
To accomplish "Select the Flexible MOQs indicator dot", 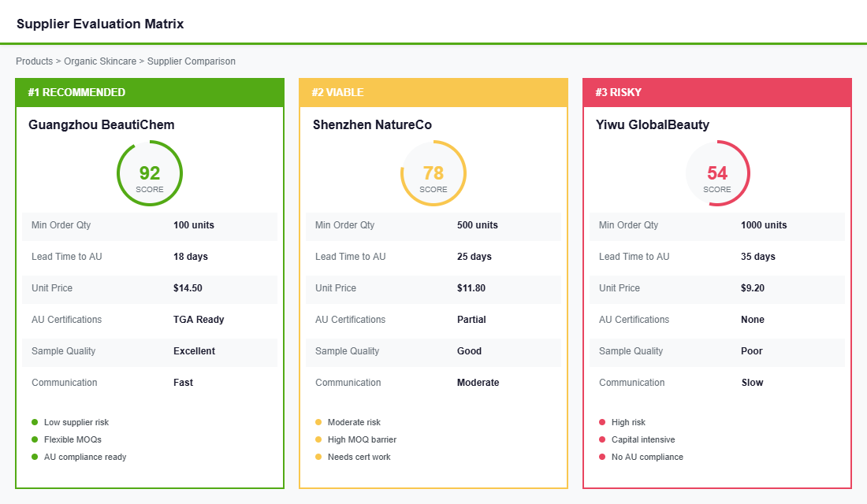I will tap(33, 439).
